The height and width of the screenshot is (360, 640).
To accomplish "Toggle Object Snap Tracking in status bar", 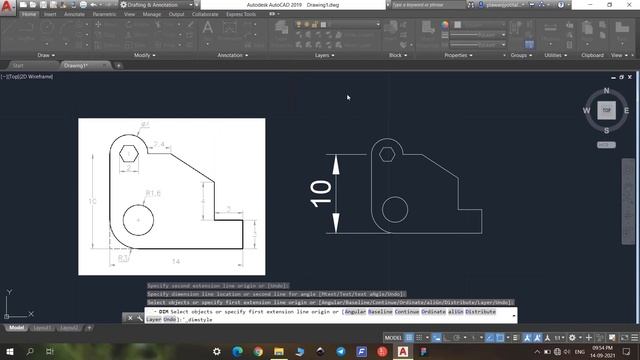I will [x=490, y=338].
